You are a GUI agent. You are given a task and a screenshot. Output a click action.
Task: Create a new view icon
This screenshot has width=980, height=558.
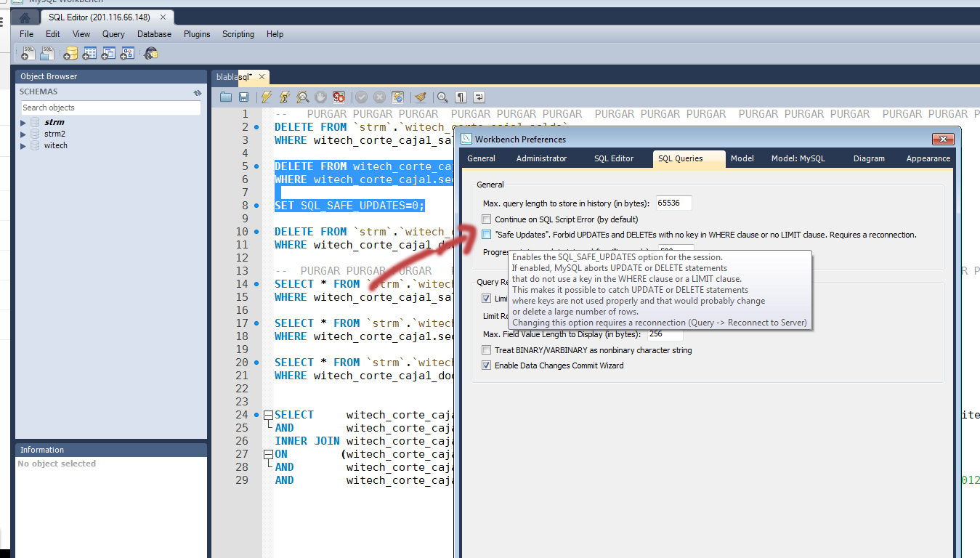pyautogui.click(x=108, y=53)
